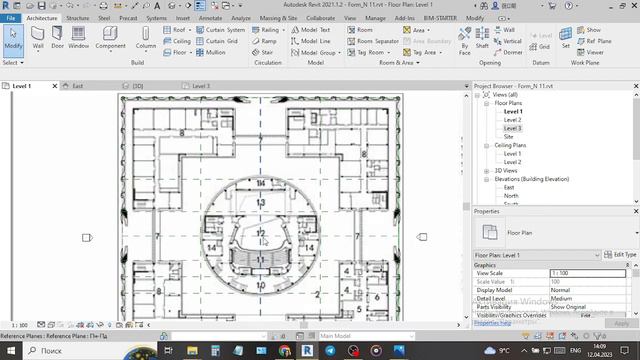Image resolution: width=640 pixels, height=360 pixels.
Task: Switch to the {3D} view tab
Action: [x=138, y=86]
